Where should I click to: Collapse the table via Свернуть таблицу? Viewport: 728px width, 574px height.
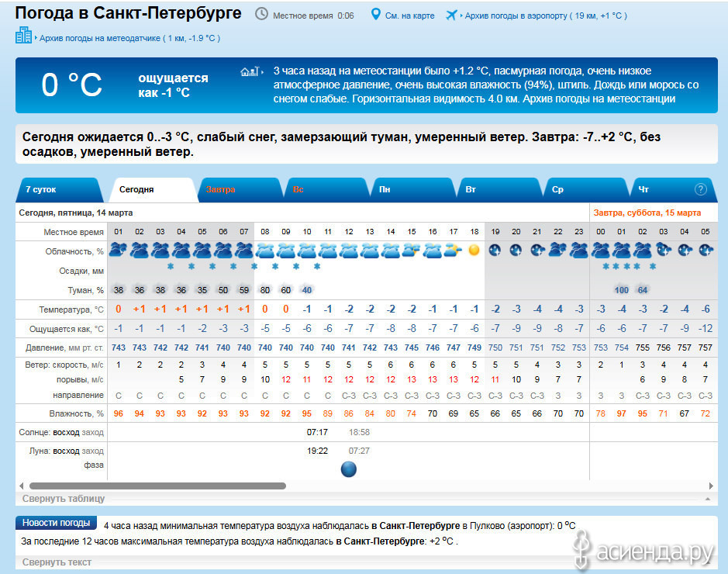(64, 499)
